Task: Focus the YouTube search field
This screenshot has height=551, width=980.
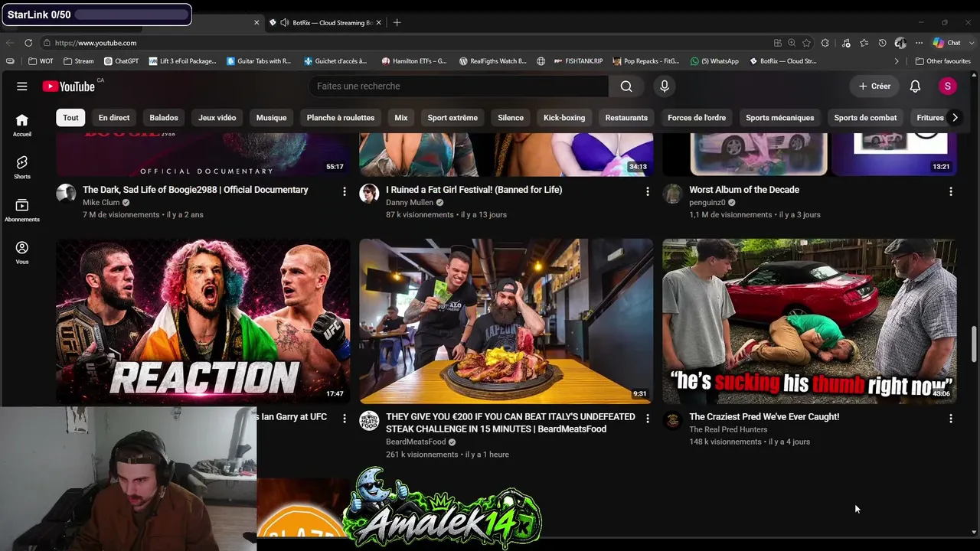Action: pos(458,86)
